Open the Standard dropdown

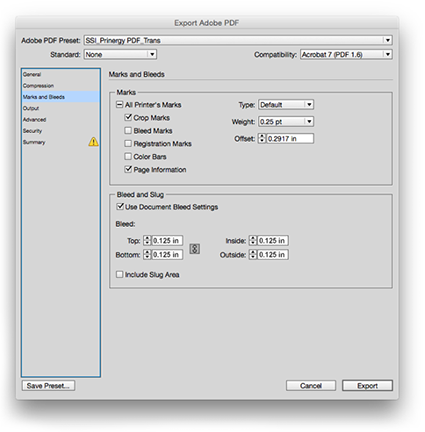pyautogui.click(x=120, y=54)
